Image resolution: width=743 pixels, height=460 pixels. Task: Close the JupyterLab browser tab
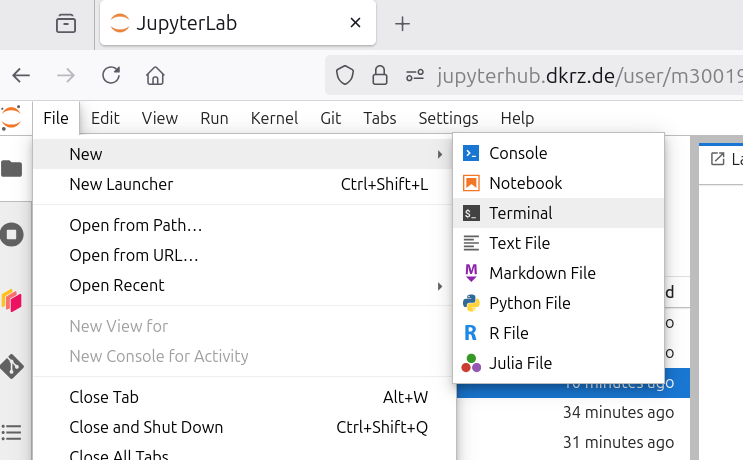point(355,23)
